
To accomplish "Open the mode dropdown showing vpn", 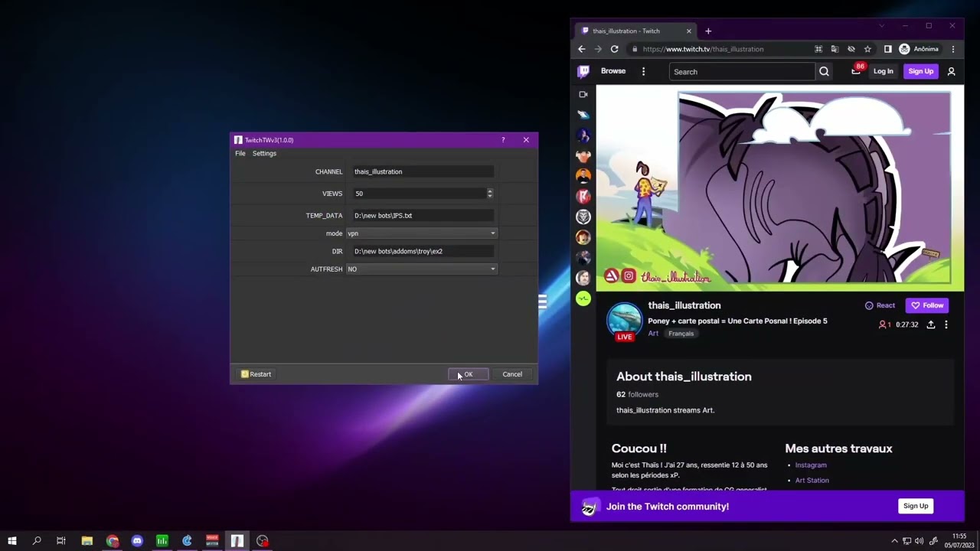I will pyautogui.click(x=422, y=233).
